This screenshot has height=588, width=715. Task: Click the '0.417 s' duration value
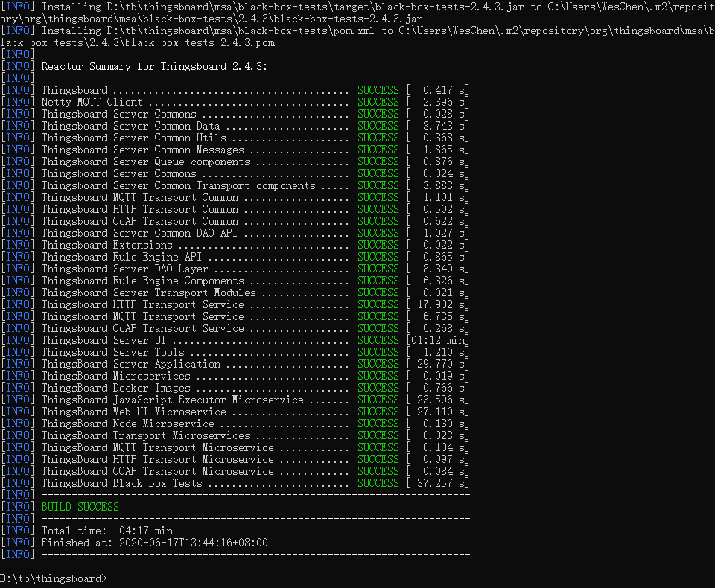pyautogui.click(x=444, y=90)
